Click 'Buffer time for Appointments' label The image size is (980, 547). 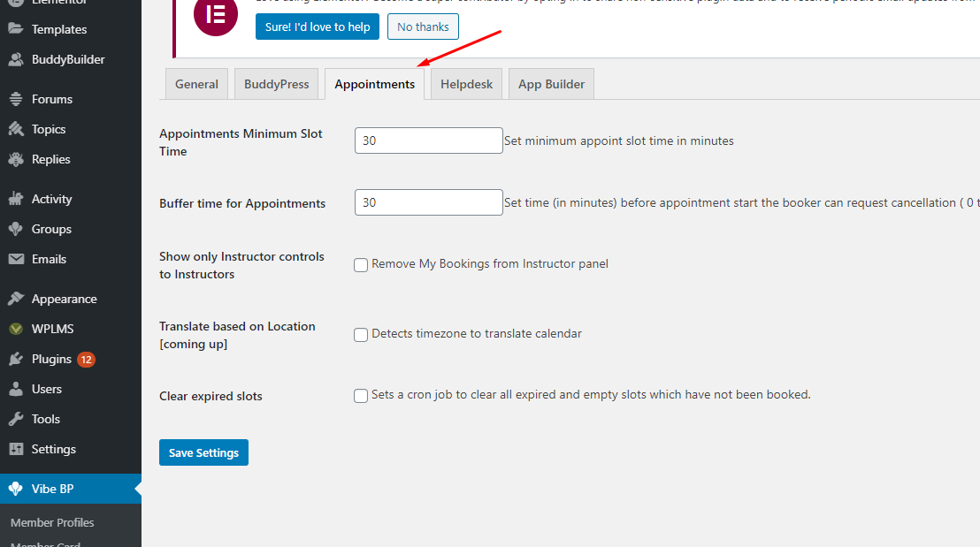242,203
